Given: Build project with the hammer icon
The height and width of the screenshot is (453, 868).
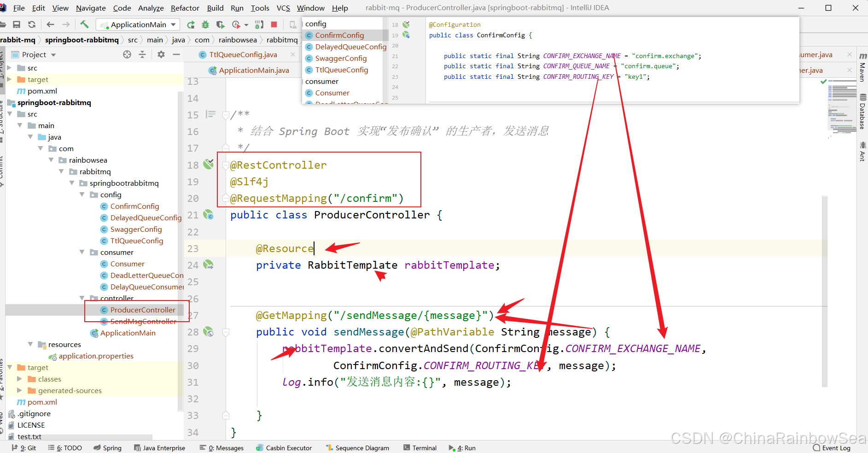Looking at the screenshot, I should tap(84, 24).
